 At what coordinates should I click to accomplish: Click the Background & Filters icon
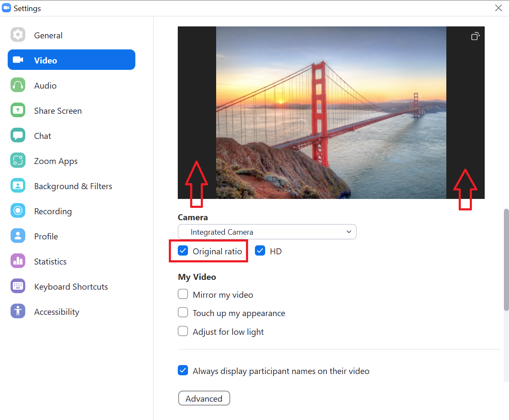coord(18,185)
